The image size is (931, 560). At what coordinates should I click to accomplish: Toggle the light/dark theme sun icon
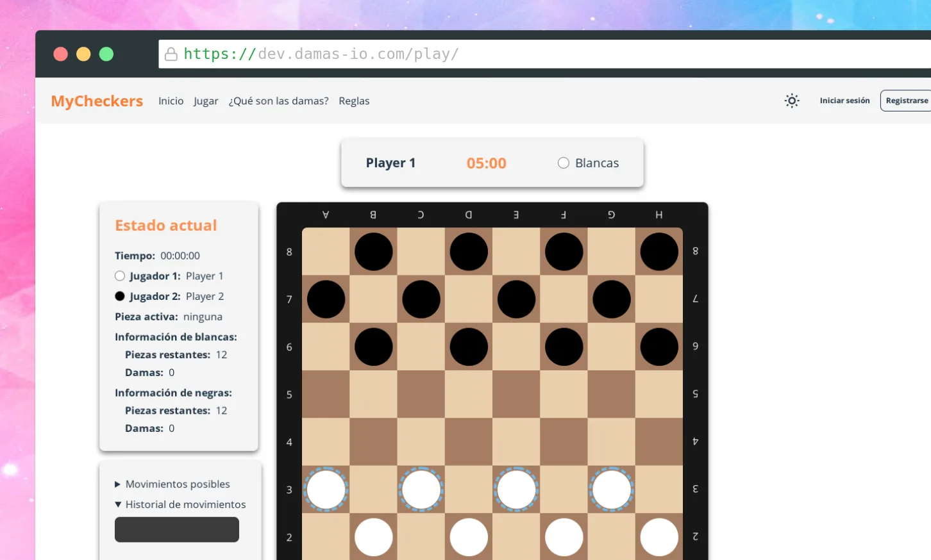click(x=792, y=101)
